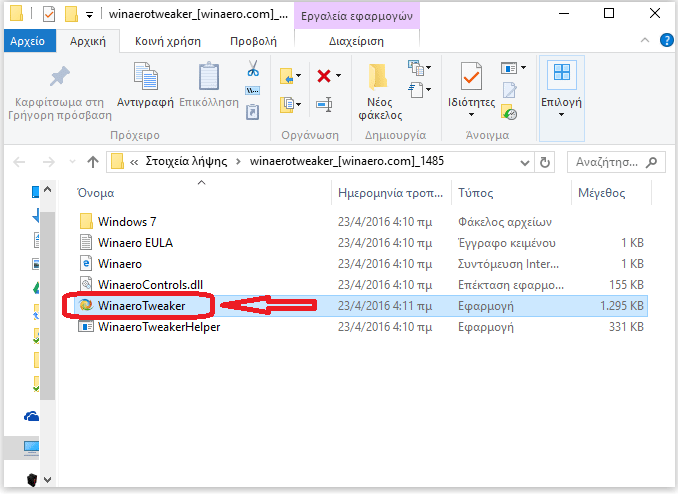Click the search magnifier icon
Viewport: 678px width, 494px height.
pos(651,162)
